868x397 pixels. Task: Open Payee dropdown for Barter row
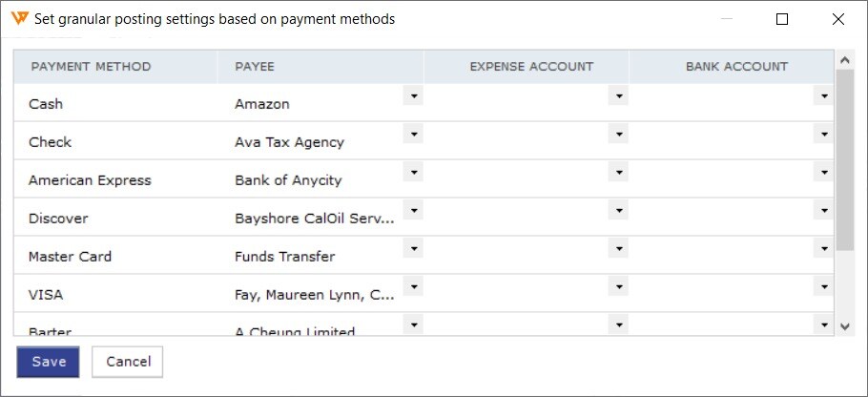pyautogui.click(x=413, y=324)
